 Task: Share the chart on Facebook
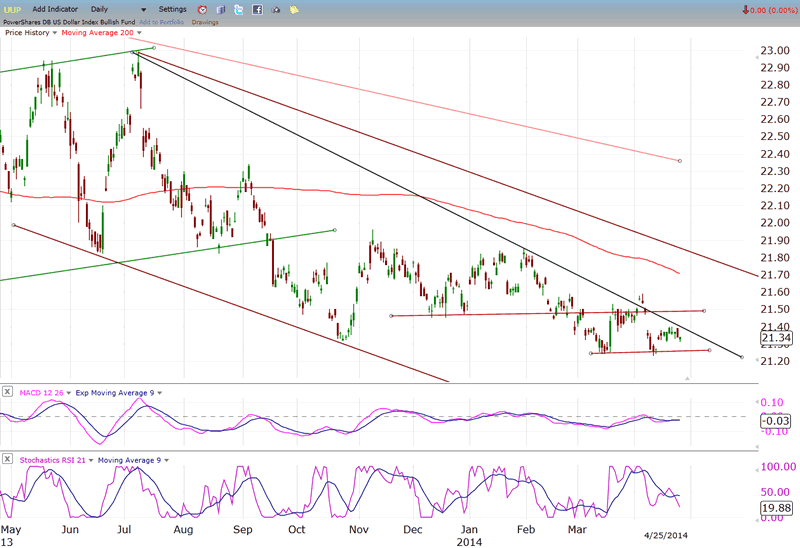(x=257, y=9)
